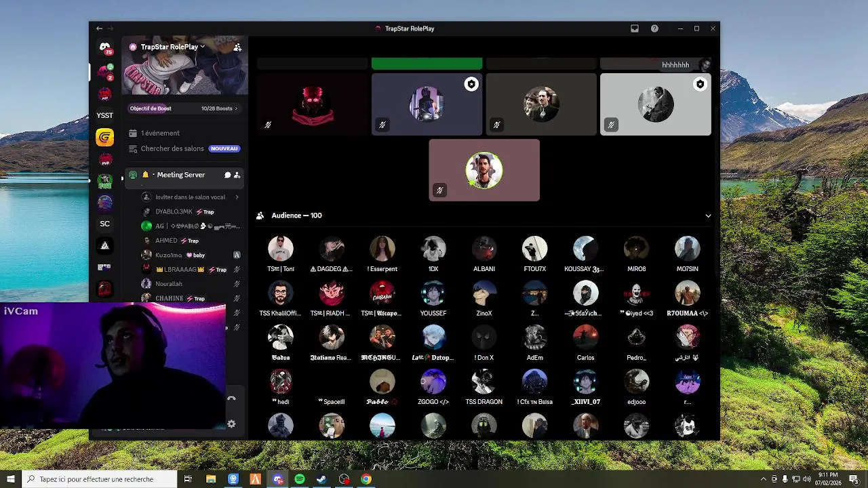This screenshot has width=868, height=488.
Task: Click the badge icon next to Kuzo1mo
Action: [237, 255]
